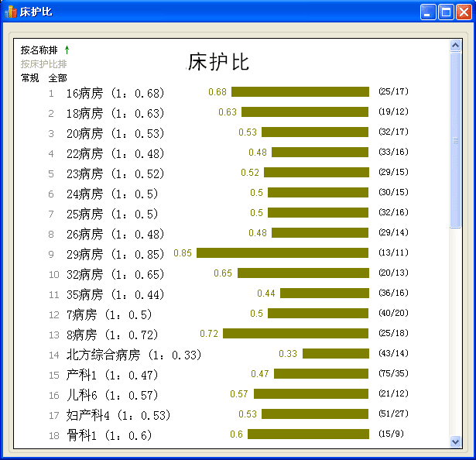Click the (21/12) count text

pyautogui.click(x=393, y=393)
